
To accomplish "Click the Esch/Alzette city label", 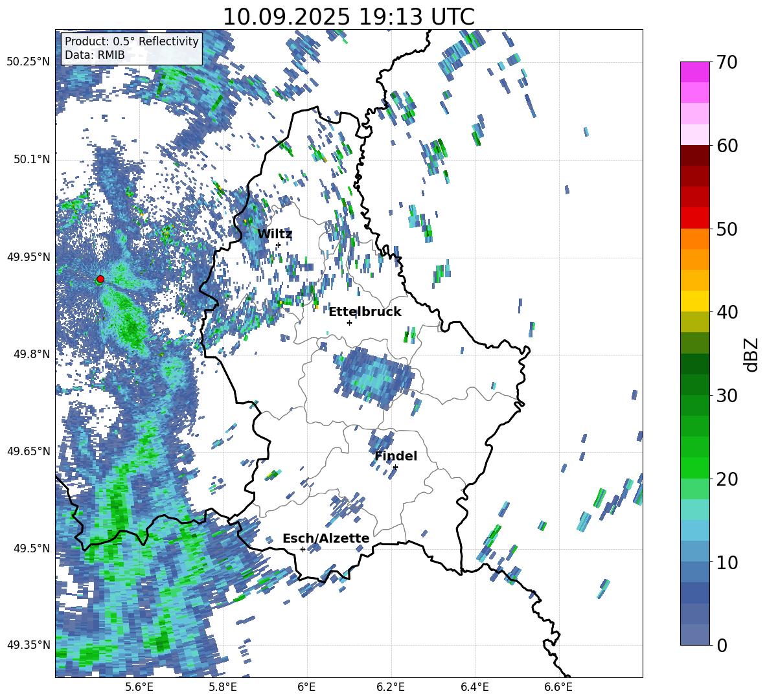I will pyautogui.click(x=326, y=539).
